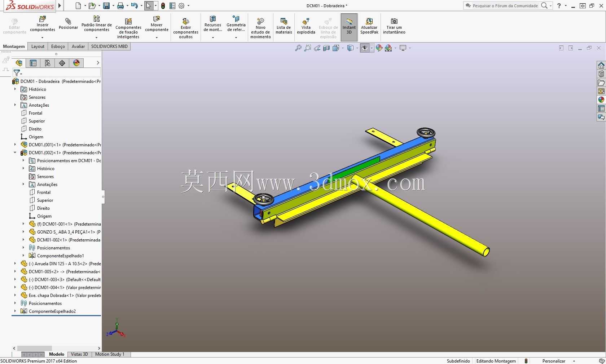The width and height of the screenshot is (606, 364).
Task: Open Recursos de montagem tool
Action: click(213, 26)
